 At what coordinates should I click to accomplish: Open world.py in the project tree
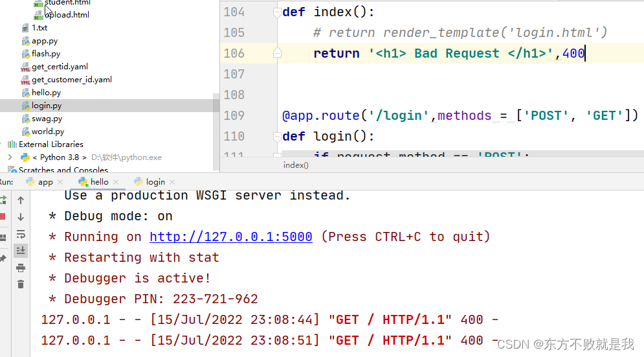coord(48,132)
